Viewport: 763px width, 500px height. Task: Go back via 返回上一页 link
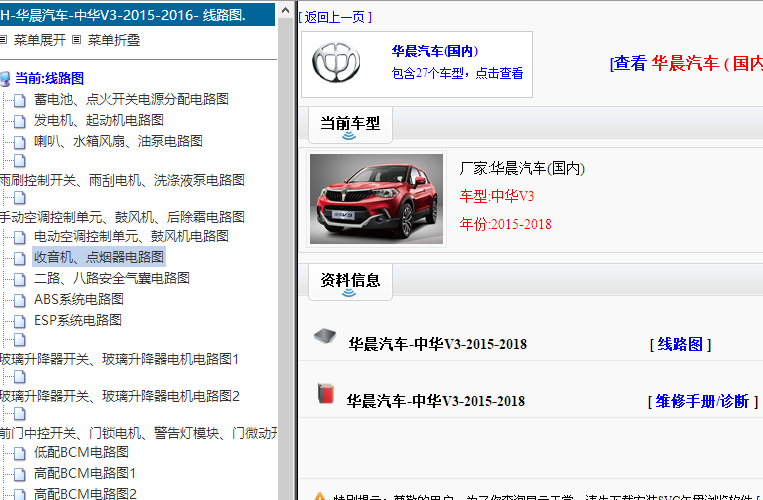(x=335, y=17)
